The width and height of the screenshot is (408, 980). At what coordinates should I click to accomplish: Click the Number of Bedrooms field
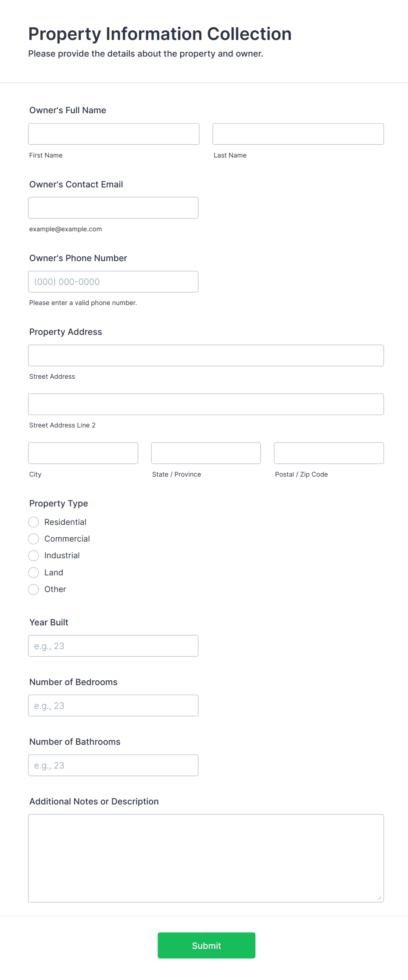(113, 705)
